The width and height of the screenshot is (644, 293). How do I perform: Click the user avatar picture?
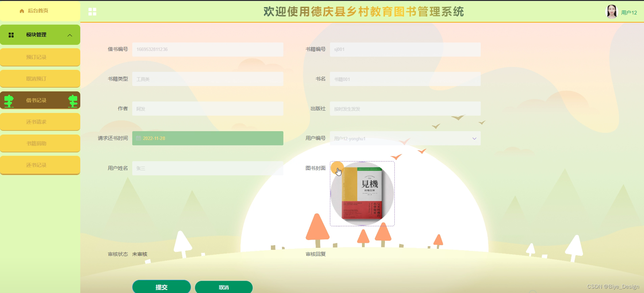[612, 12]
